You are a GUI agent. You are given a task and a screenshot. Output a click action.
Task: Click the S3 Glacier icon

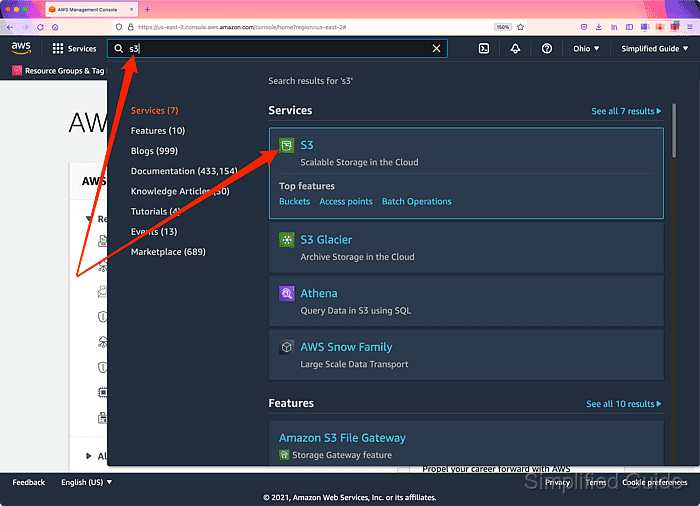287,240
